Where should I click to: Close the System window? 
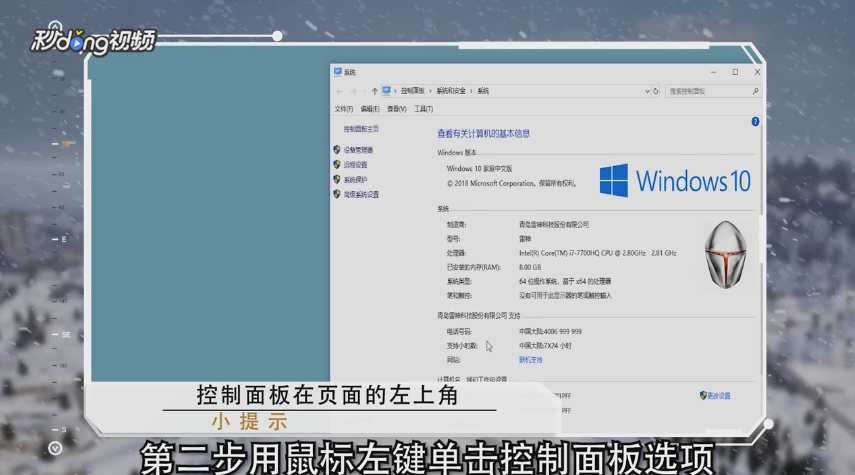757,72
